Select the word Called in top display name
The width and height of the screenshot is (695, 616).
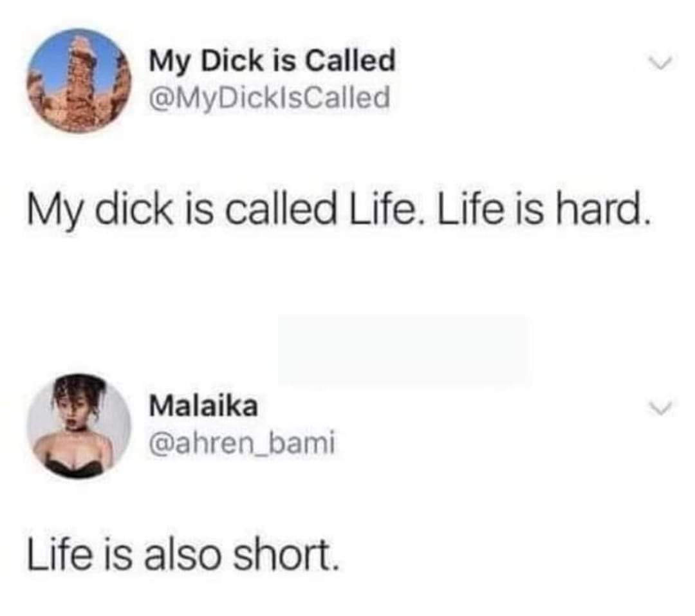point(350,61)
